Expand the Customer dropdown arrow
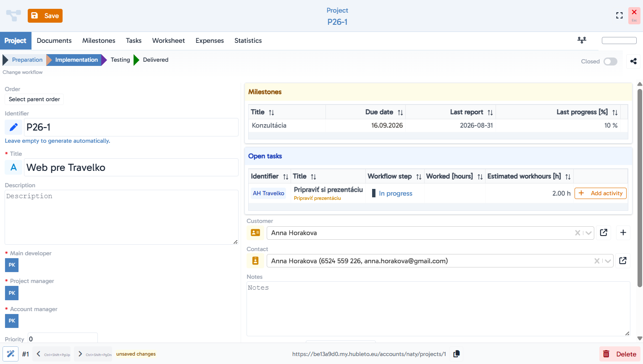643x364 pixels. (588, 233)
